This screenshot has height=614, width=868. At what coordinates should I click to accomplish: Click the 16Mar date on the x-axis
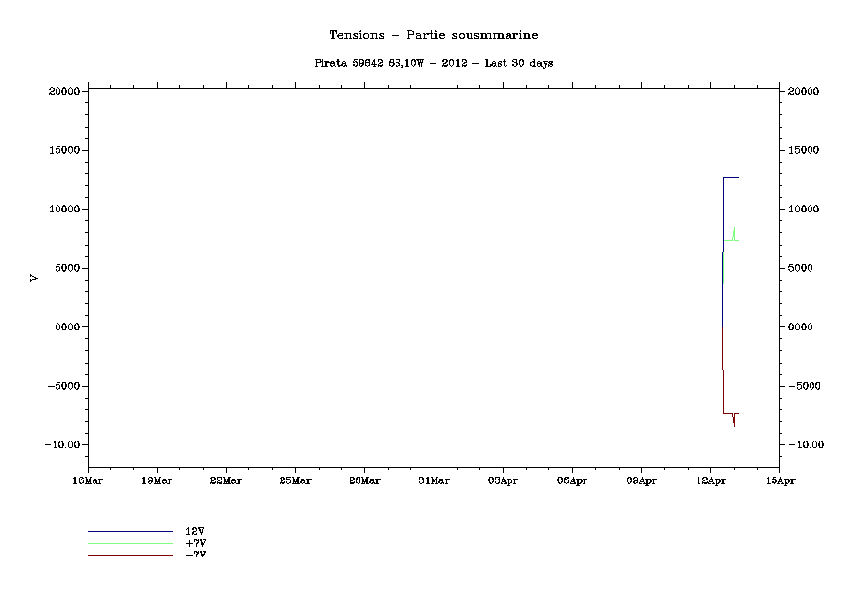(88, 480)
